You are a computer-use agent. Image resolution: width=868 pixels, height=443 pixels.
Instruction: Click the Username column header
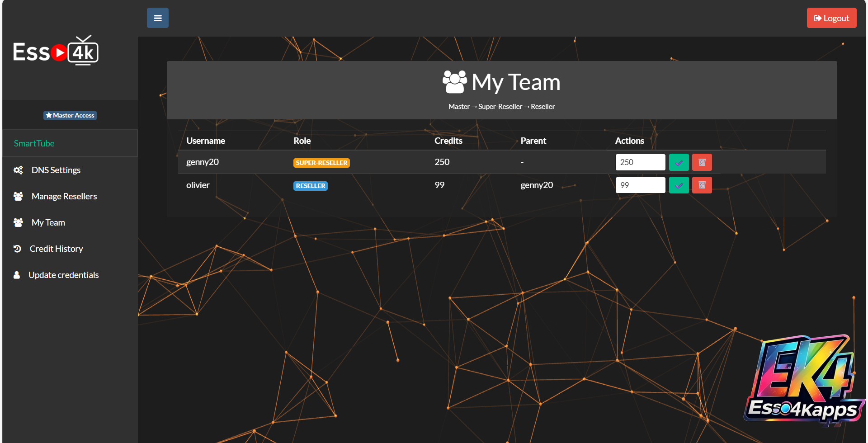[205, 141]
